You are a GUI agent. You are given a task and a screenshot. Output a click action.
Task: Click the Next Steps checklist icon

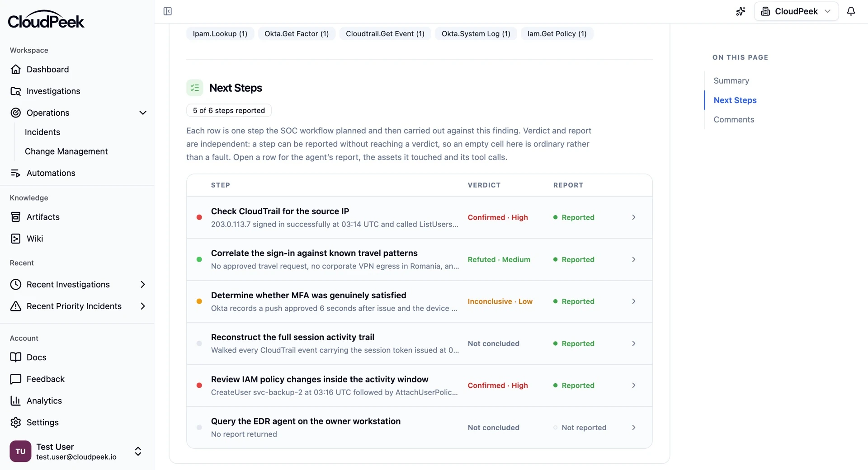[x=195, y=88]
